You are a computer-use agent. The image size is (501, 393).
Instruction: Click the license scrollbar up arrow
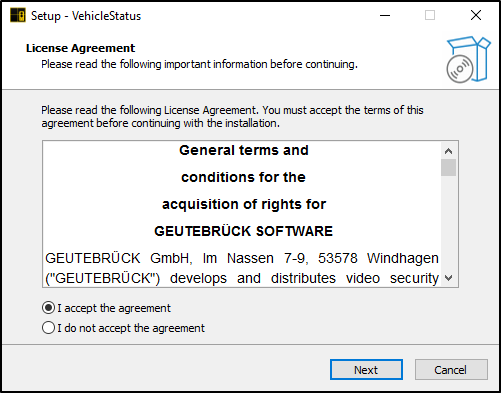(448, 151)
